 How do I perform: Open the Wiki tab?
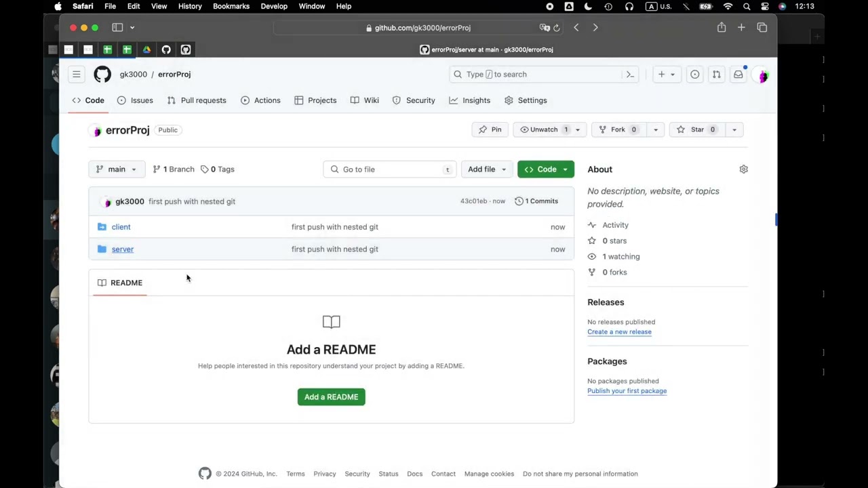[365, 100]
